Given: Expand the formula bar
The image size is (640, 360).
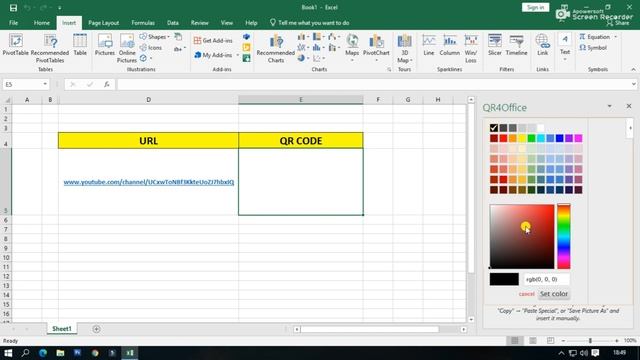Looking at the screenshot, I should tap(633, 84).
